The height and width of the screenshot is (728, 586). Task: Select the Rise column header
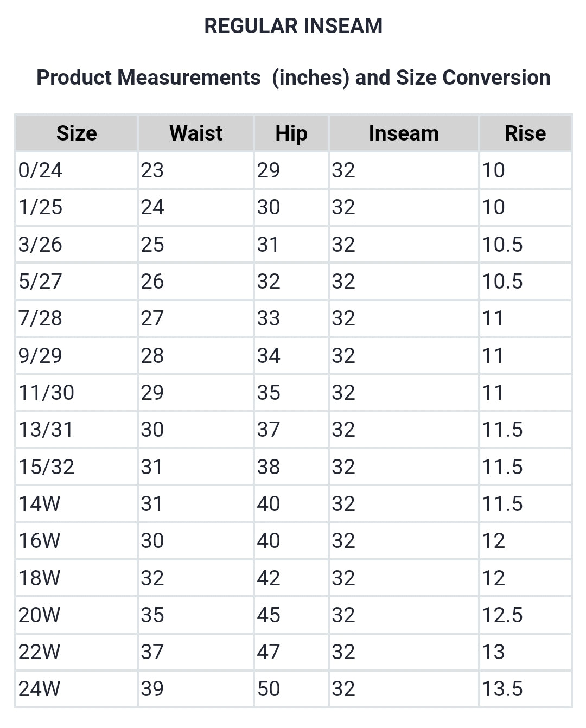525,133
